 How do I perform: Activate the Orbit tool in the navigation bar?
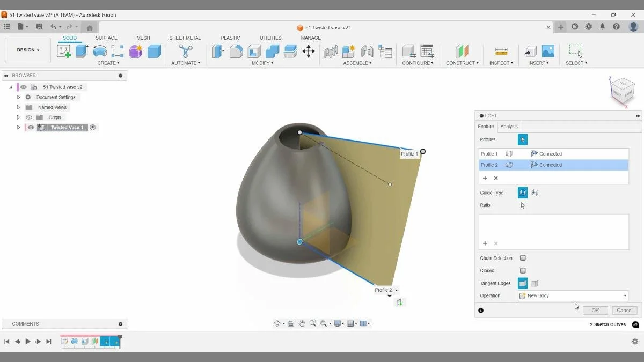coord(277,323)
